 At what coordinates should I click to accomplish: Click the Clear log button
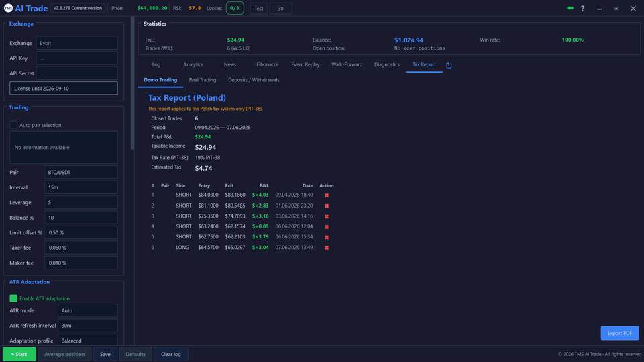click(x=171, y=354)
